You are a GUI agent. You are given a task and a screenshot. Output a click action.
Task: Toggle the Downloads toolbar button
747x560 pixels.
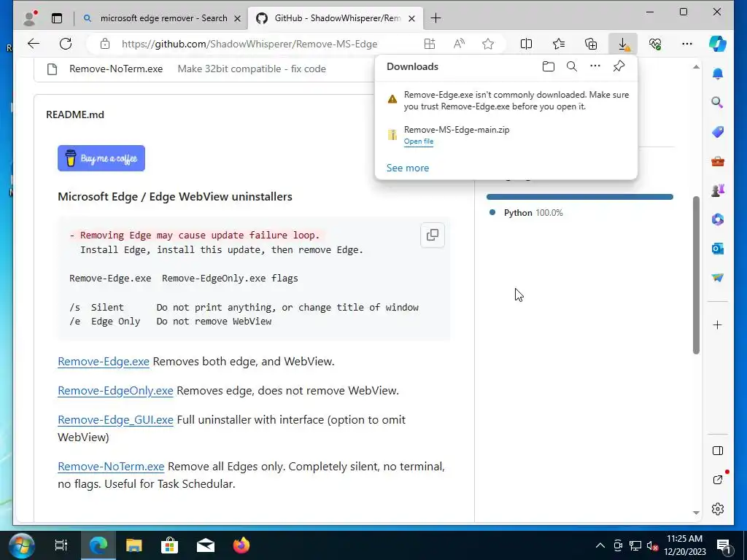623,44
